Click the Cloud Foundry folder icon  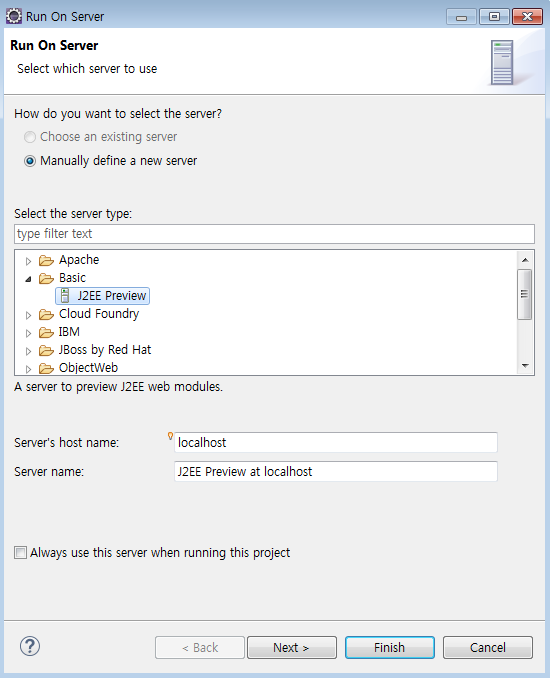46,314
